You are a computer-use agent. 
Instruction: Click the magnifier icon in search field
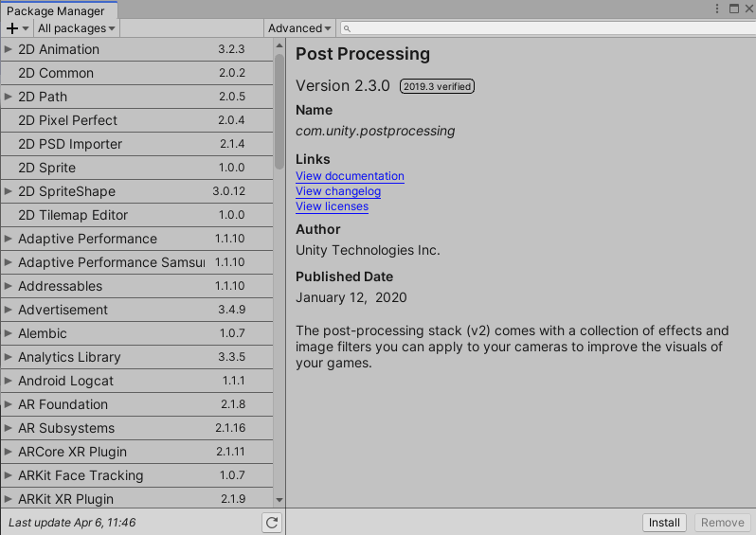point(347,29)
